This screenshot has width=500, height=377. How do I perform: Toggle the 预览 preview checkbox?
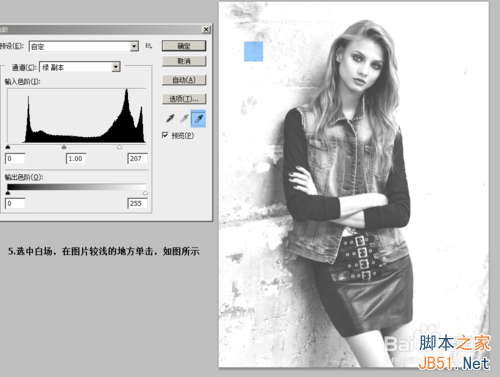(x=165, y=135)
